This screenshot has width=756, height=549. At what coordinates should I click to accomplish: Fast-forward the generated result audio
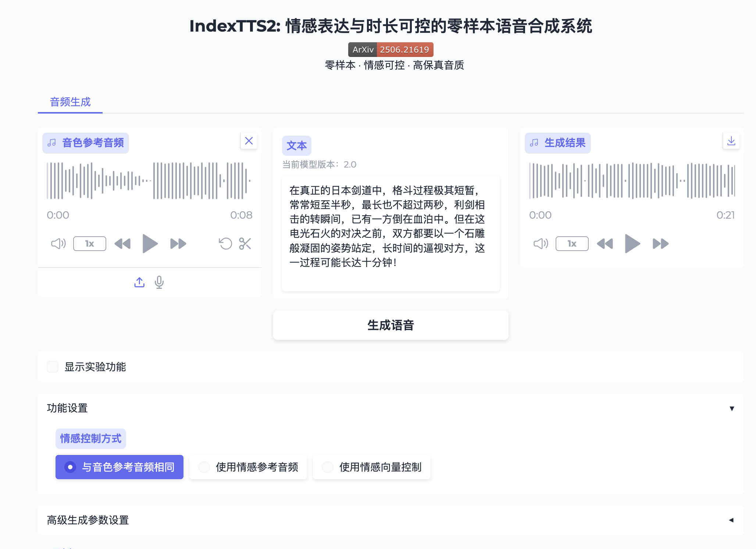tap(660, 244)
